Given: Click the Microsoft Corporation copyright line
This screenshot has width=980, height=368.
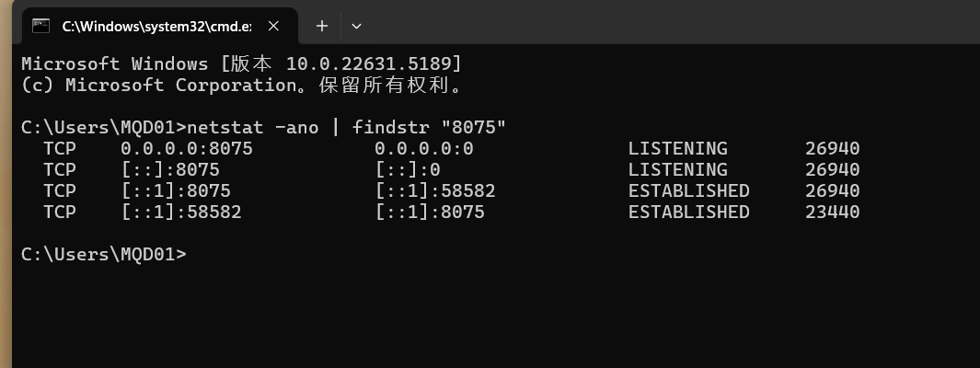Looking at the screenshot, I should [244, 85].
